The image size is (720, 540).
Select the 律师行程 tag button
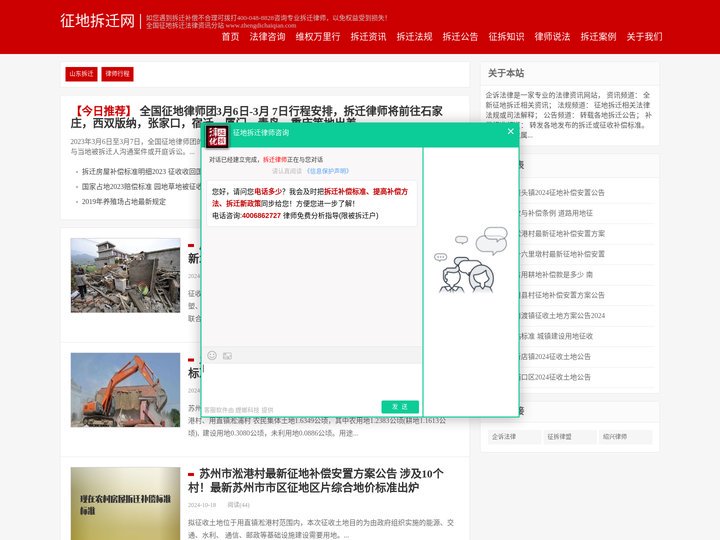coord(118,74)
